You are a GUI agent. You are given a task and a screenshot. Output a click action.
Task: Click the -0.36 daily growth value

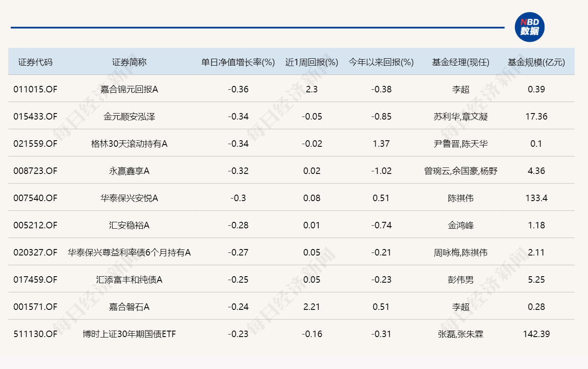(238, 89)
